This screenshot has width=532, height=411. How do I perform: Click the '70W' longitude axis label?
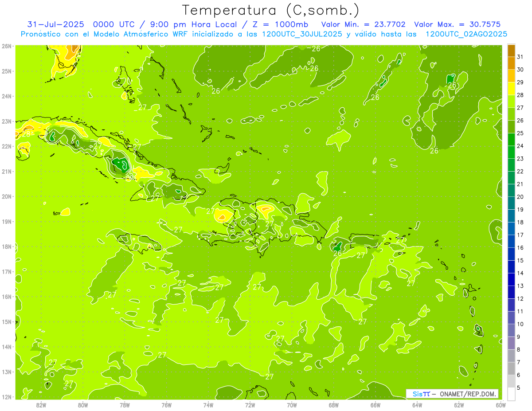coord(292,405)
